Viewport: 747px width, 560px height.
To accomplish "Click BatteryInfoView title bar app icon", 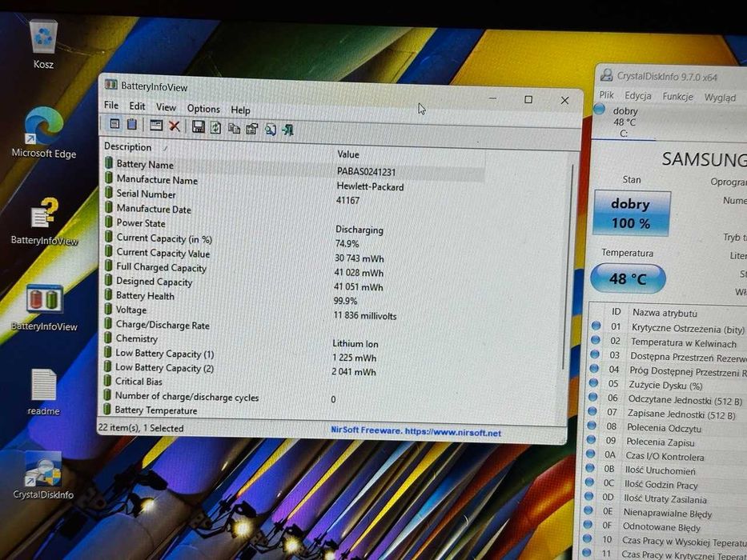I will 111,85.
